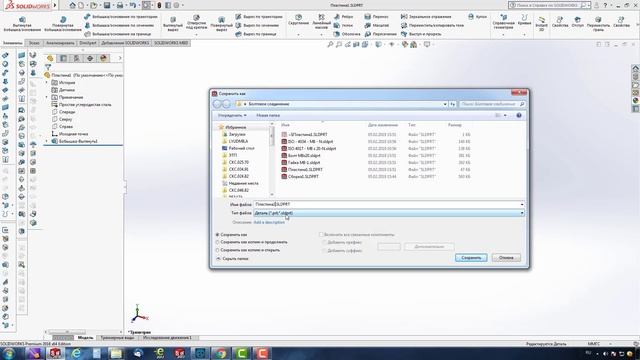The height and width of the screenshot is (360, 640).
Task: Expand the SolidWorks main menu arrow
Action: tap(55, 5)
